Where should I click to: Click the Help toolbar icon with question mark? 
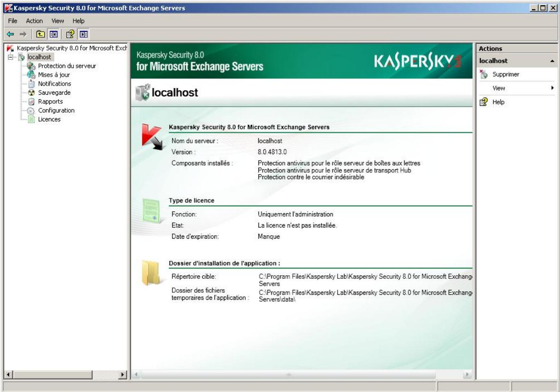[x=70, y=34]
